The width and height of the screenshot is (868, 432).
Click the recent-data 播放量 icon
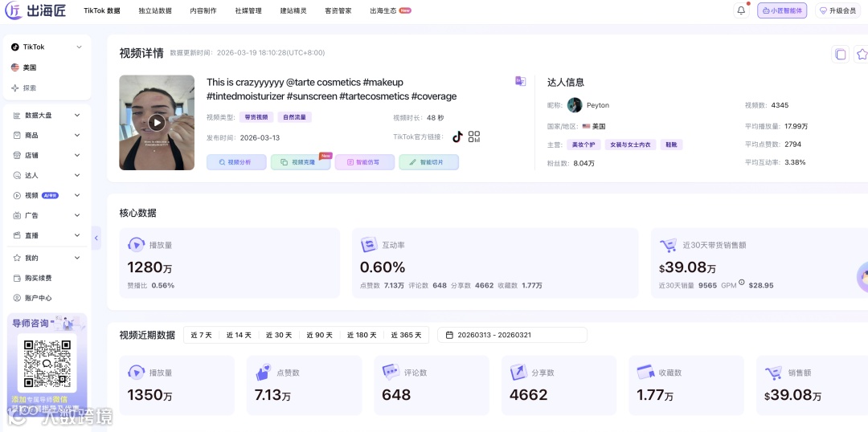(x=136, y=372)
